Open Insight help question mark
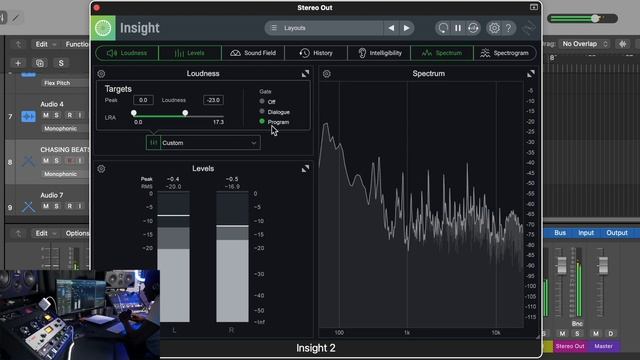This screenshot has height=360, width=640. point(509,28)
